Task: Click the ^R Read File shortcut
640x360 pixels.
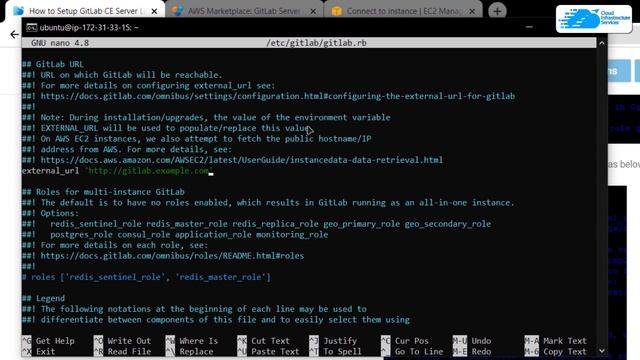Action: click(x=122, y=351)
